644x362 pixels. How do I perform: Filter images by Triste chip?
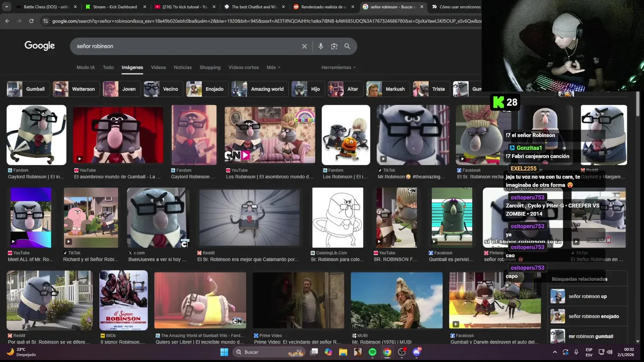[431, 89]
